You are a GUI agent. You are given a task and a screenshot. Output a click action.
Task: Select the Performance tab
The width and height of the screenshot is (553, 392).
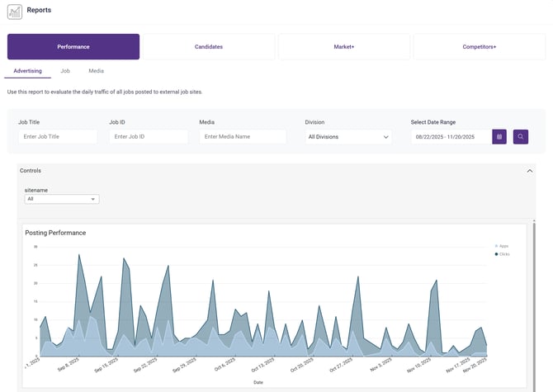73,47
